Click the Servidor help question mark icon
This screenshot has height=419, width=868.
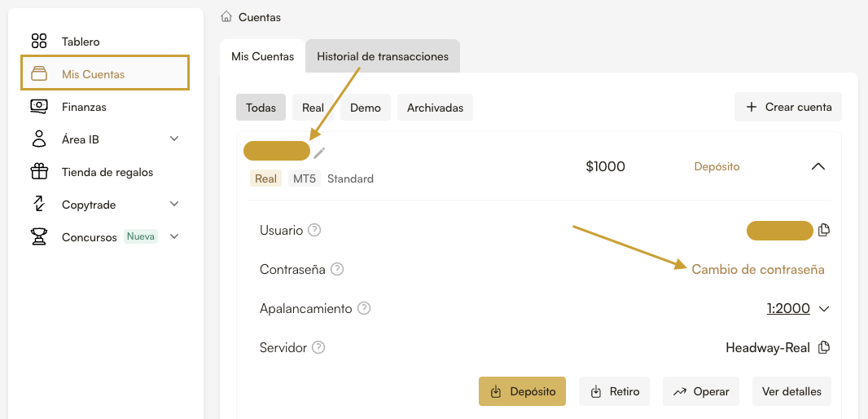[x=318, y=348]
